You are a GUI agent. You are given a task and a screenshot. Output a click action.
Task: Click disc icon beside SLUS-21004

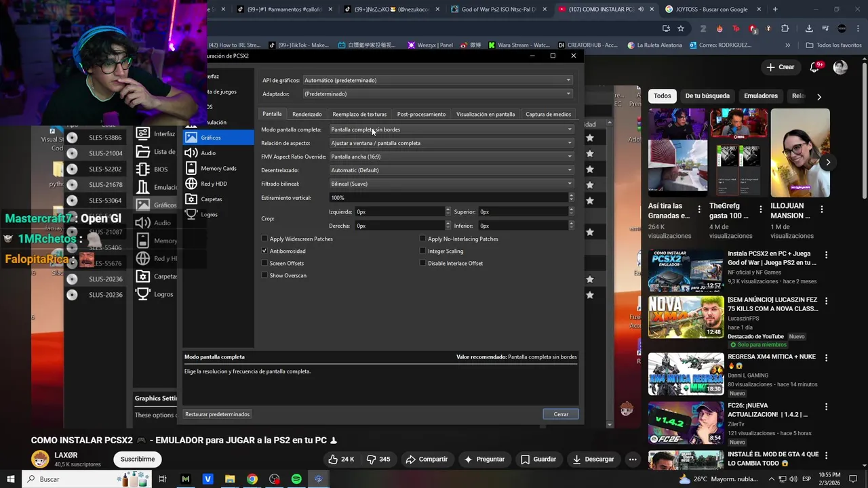pyautogui.click(x=73, y=153)
